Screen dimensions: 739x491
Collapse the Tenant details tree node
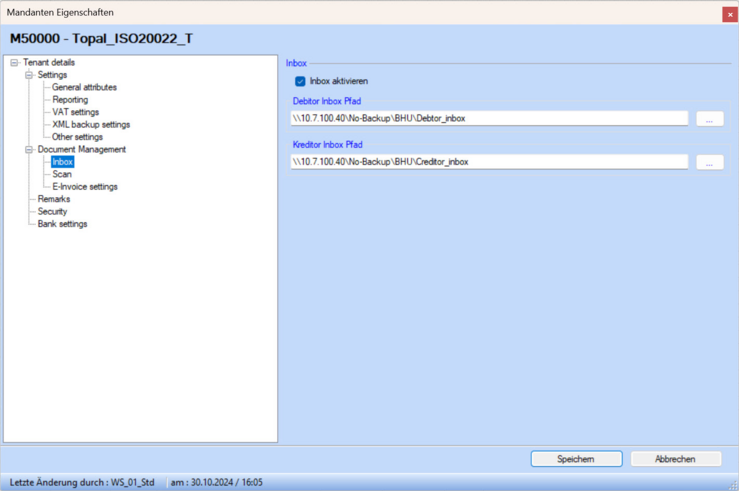(x=14, y=63)
